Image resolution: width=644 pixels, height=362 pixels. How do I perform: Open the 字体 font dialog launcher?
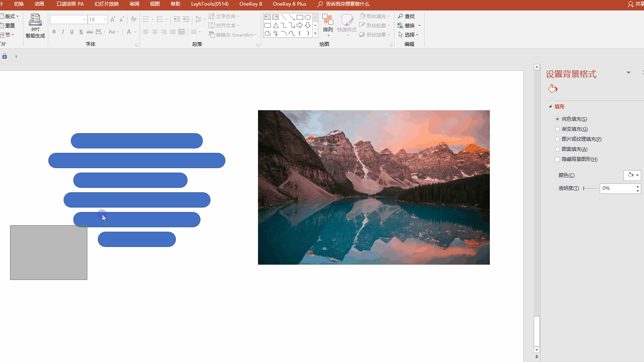coord(136,45)
